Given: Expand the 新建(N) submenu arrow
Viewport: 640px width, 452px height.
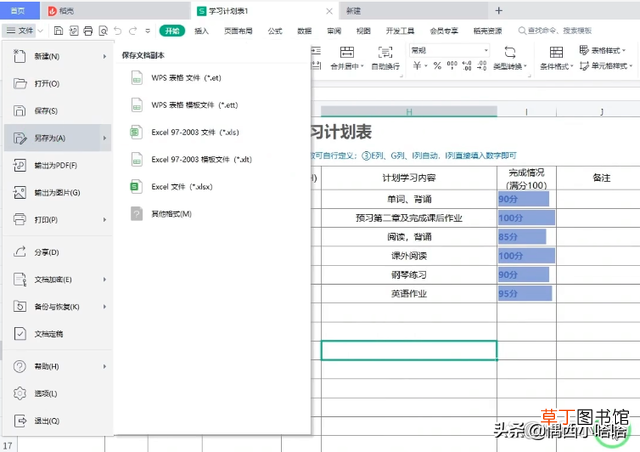Looking at the screenshot, I should [104, 56].
